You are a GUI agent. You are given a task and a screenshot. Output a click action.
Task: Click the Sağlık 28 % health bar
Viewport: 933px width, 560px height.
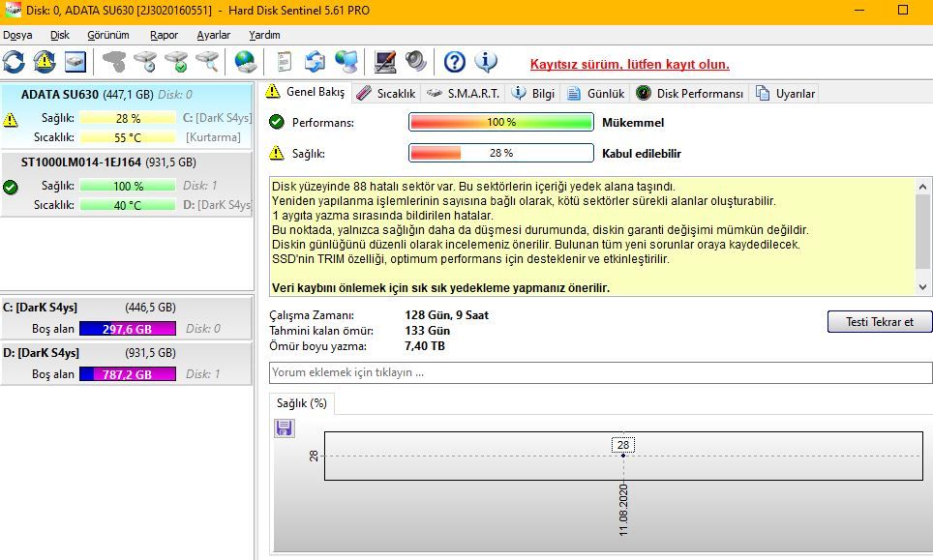pyautogui.click(x=501, y=153)
